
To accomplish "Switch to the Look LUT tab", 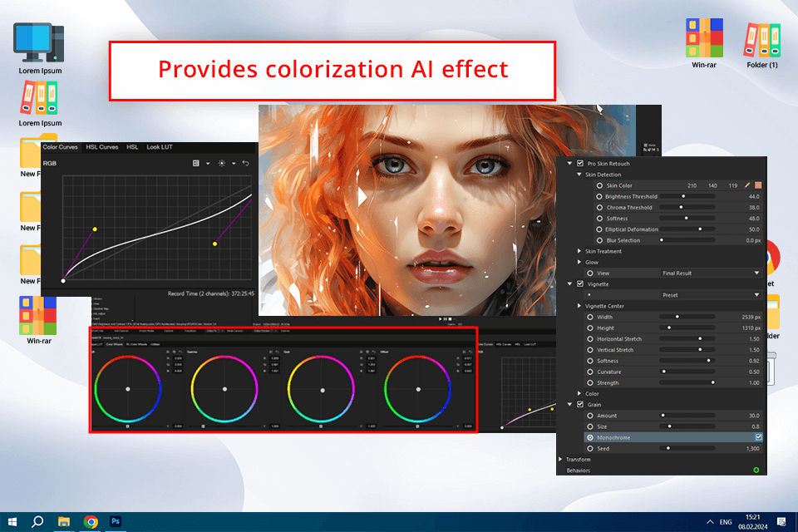I will coord(160,147).
